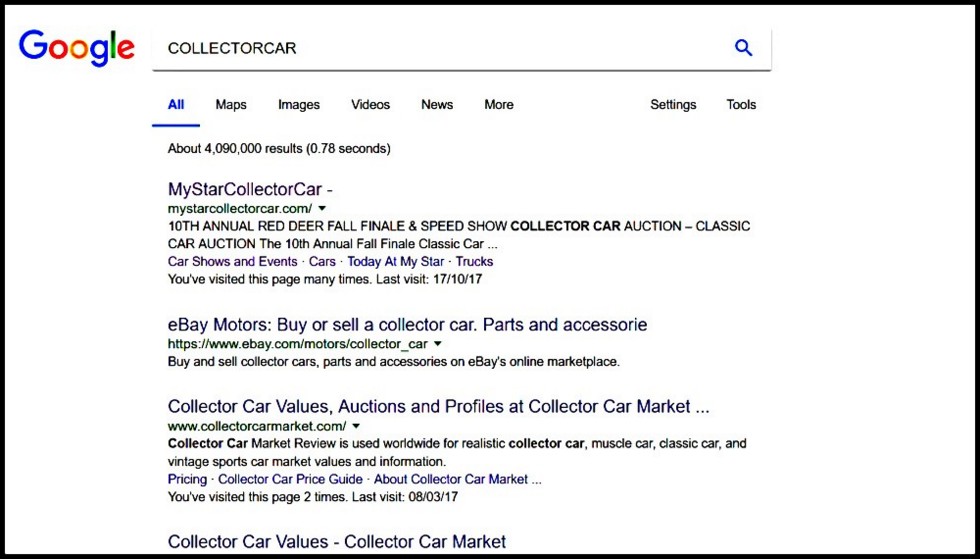Open the Trucks sitelink

click(x=474, y=261)
